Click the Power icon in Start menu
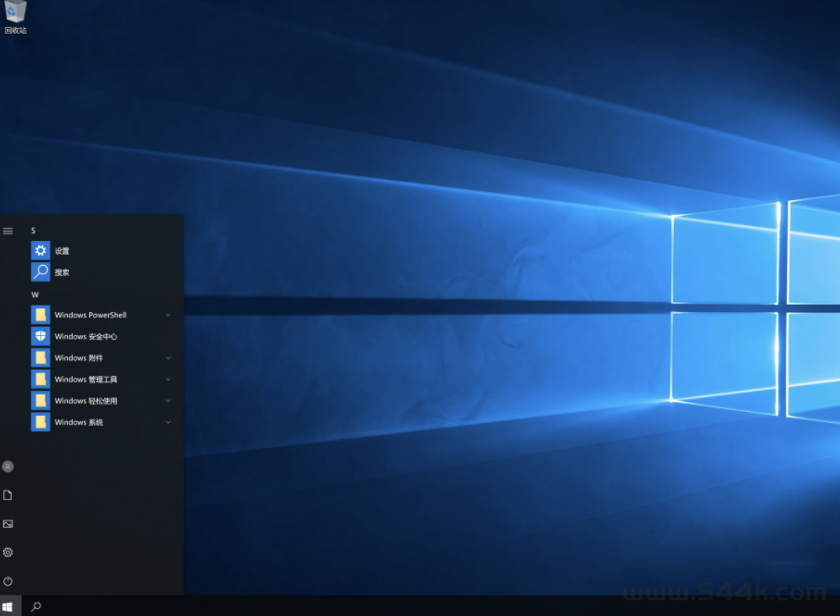Screen dimensions: 840x616 pos(8,581)
